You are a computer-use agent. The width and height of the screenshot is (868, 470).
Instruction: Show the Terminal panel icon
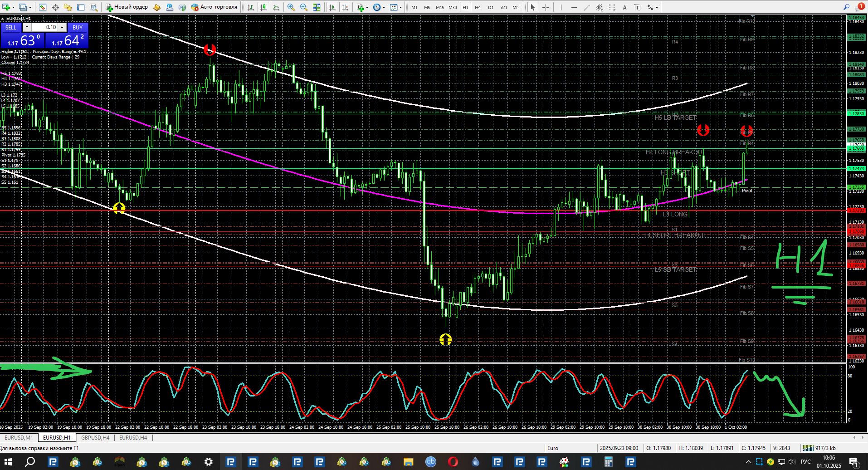(x=81, y=7)
